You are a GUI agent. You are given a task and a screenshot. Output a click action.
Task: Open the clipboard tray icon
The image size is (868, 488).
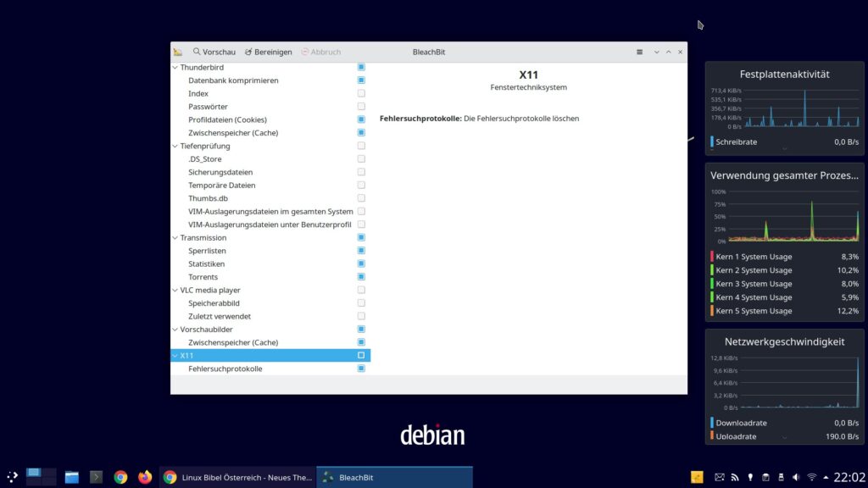point(765,477)
